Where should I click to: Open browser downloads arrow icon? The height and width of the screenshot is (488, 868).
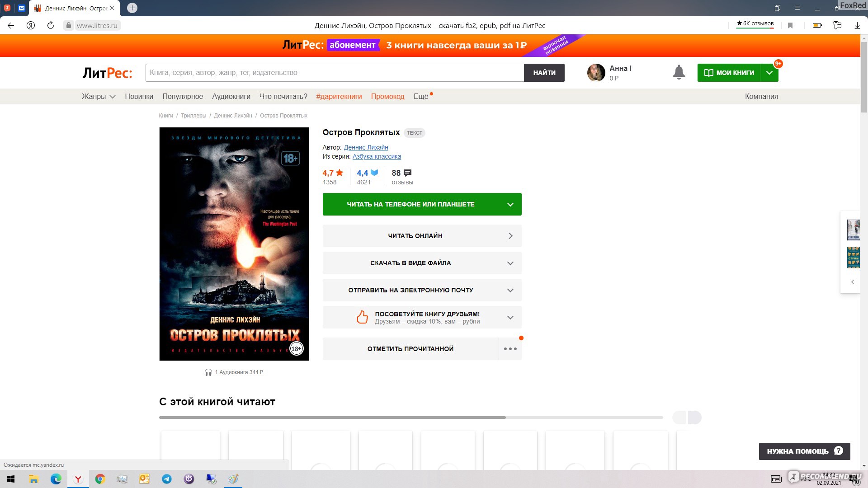(x=857, y=25)
